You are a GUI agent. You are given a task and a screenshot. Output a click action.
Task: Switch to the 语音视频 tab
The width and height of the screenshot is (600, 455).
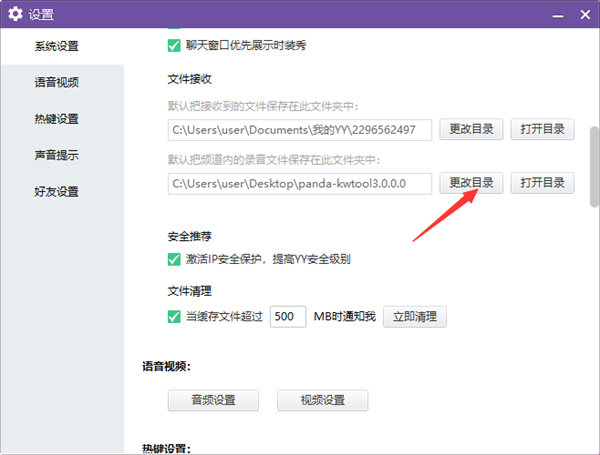coord(56,82)
